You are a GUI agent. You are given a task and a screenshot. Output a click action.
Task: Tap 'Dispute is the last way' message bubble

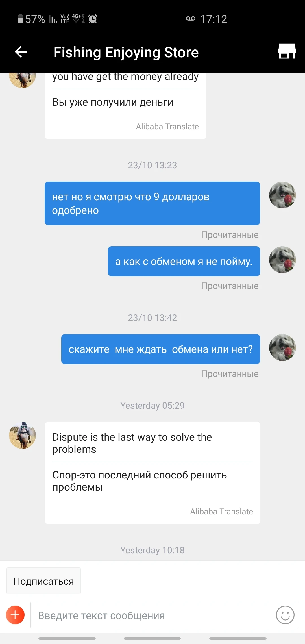point(152,473)
